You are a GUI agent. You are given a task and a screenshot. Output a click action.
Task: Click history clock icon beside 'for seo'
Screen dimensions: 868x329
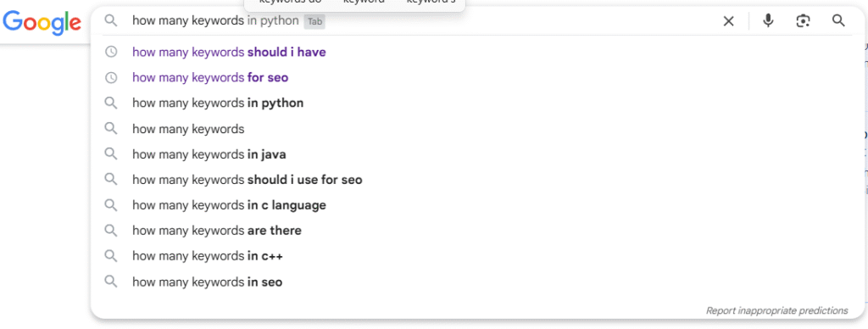coord(111,77)
